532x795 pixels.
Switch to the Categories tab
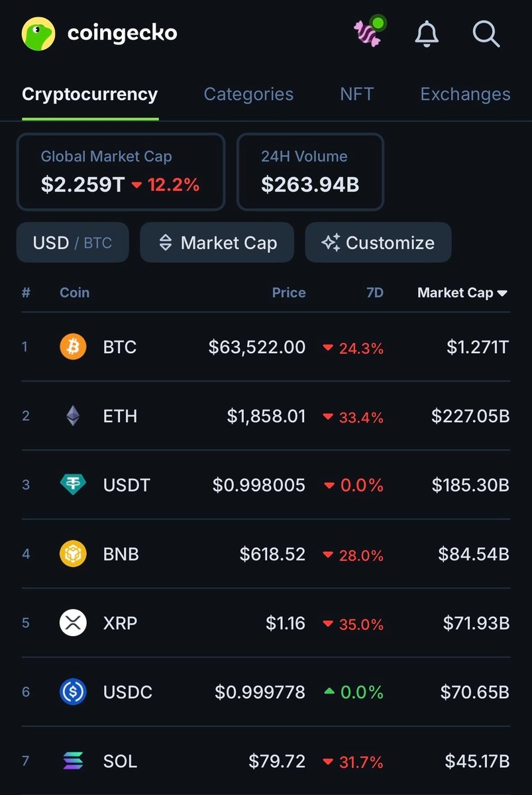[x=248, y=94]
